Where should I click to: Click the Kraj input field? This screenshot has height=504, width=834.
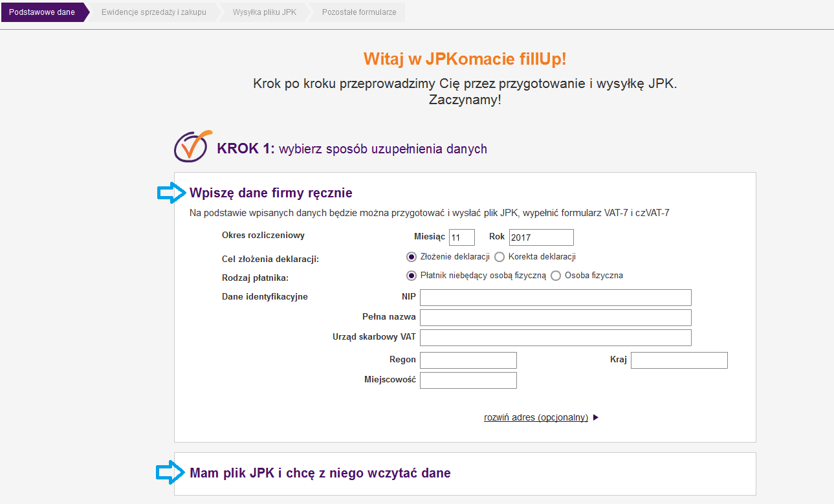[679, 360]
